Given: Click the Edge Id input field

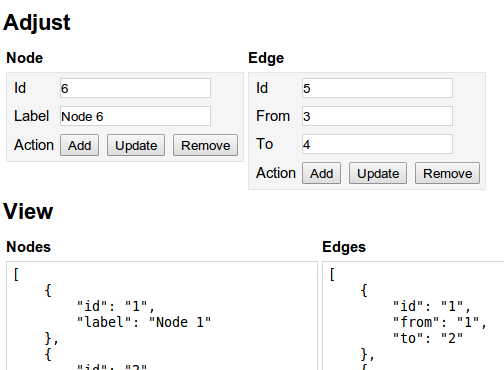Looking at the screenshot, I should coord(377,88).
